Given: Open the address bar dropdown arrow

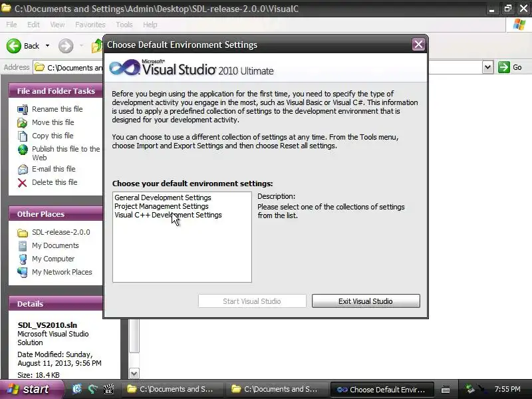Looking at the screenshot, I should tap(487, 67).
